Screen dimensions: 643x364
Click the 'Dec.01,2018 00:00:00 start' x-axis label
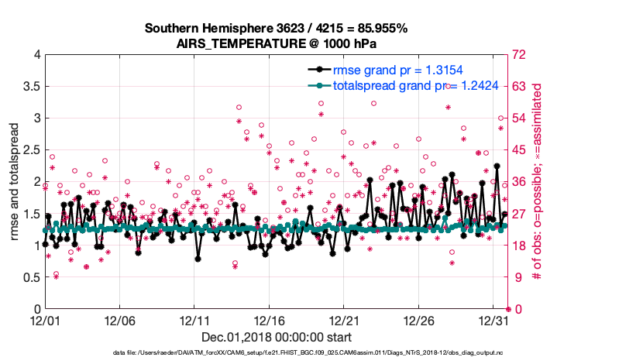coord(276,337)
